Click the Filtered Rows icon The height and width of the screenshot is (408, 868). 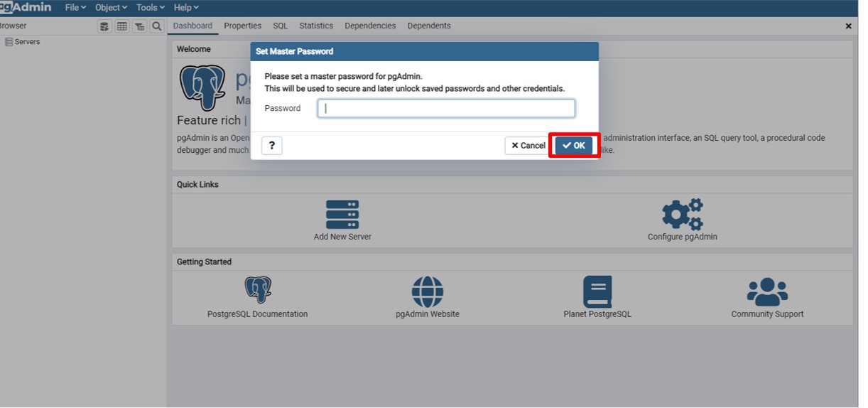point(139,26)
